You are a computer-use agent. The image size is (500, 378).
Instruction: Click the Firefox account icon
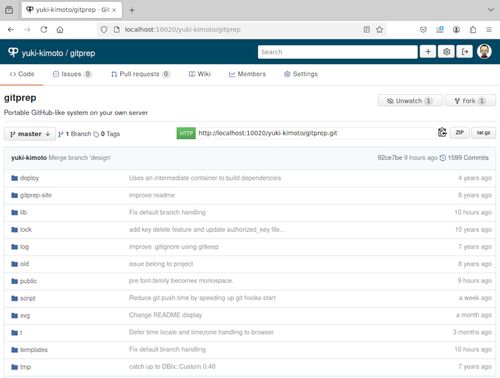[456, 30]
